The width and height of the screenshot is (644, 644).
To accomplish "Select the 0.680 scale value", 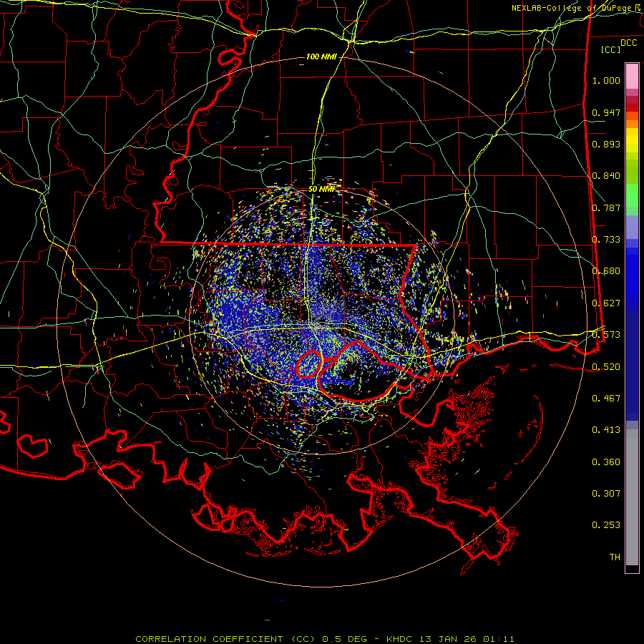I will (x=606, y=271).
